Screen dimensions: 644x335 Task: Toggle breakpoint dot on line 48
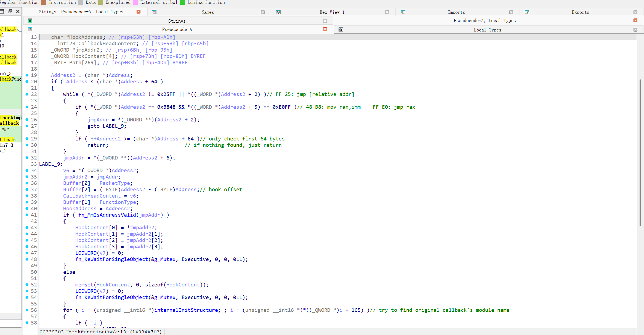[x=27, y=259]
